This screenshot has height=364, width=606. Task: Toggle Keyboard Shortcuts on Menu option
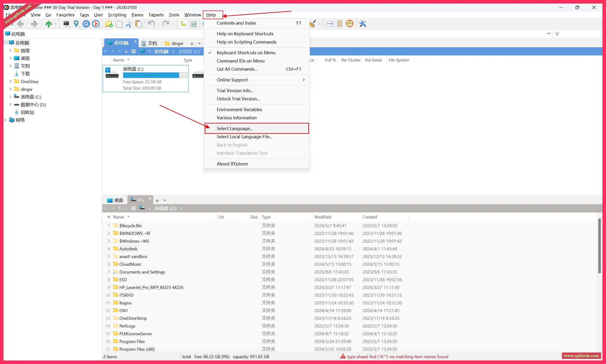[246, 53]
